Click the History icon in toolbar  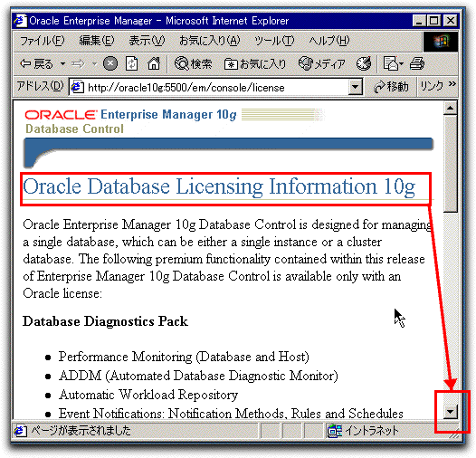pos(364,63)
